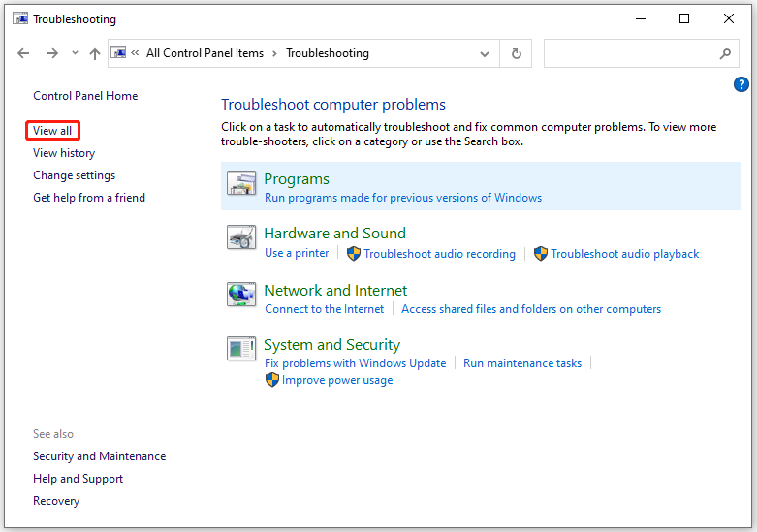The image size is (757, 532).
Task: Open View history
Action: (64, 153)
